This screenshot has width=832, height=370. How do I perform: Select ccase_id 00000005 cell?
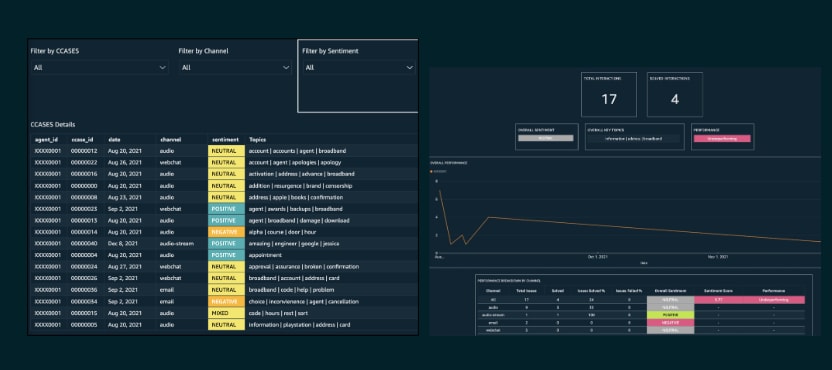pyautogui.click(x=84, y=325)
